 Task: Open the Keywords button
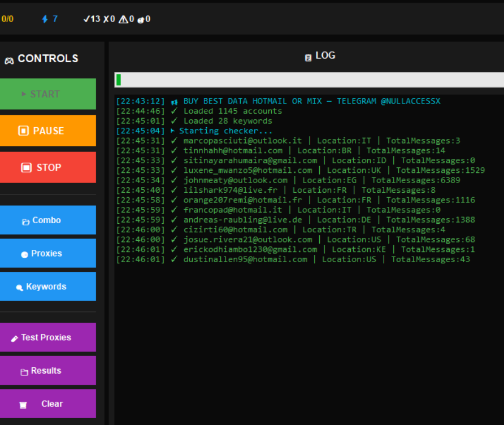click(x=47, y=287)
